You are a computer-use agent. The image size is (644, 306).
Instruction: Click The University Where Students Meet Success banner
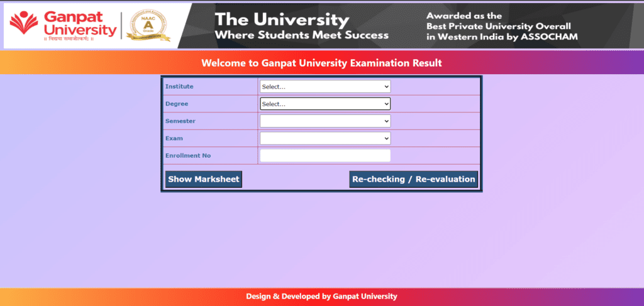coord(301,26)
